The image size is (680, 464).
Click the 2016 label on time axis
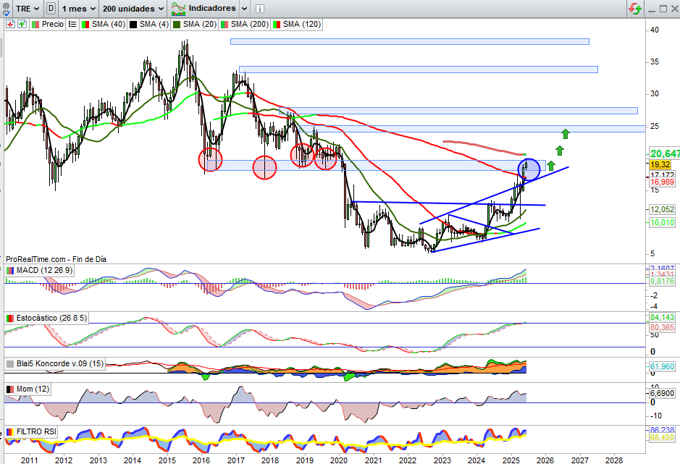(201, 460)
